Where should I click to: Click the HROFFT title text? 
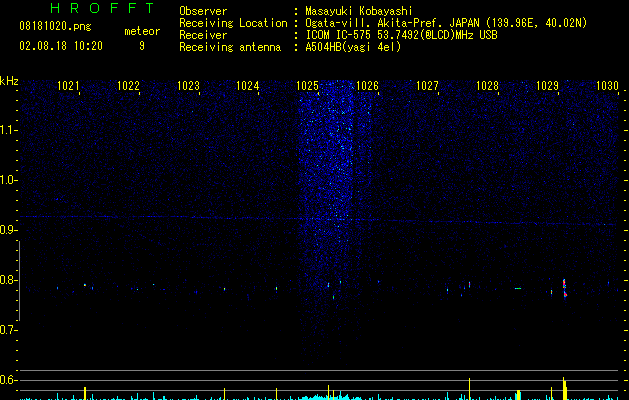[x=103, y=8]
